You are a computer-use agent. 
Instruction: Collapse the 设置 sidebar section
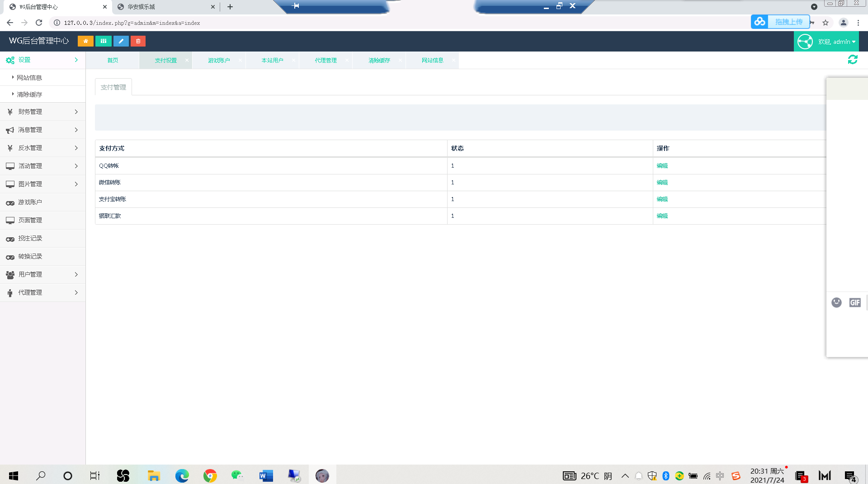point(42,60)
